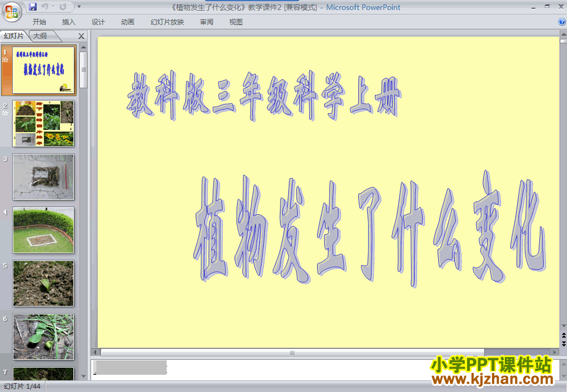Click horizontal scrollbar left arrow
The width and height of the screenshot is (567, 392).
coord(95,352)
